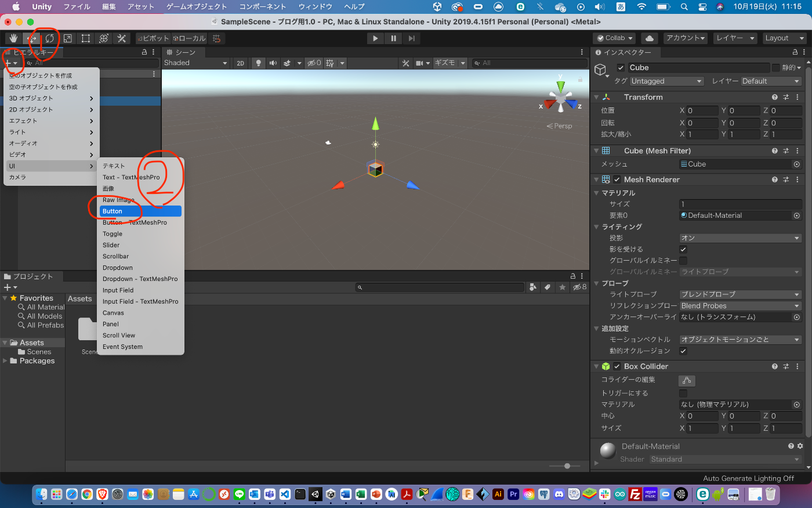The width and height of the screenshot is (812, 508).
Task: Click the Edit Collider button
Action: (x=687, y=380)
